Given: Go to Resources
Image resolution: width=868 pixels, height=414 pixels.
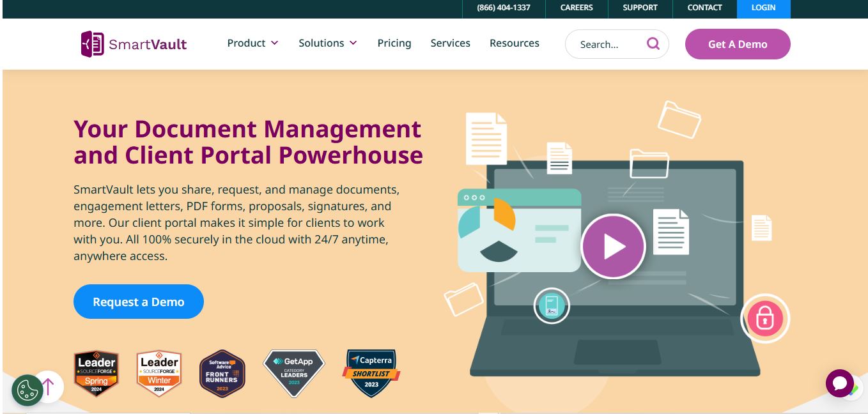Looking at the screenshot, I should coord(515,43).
